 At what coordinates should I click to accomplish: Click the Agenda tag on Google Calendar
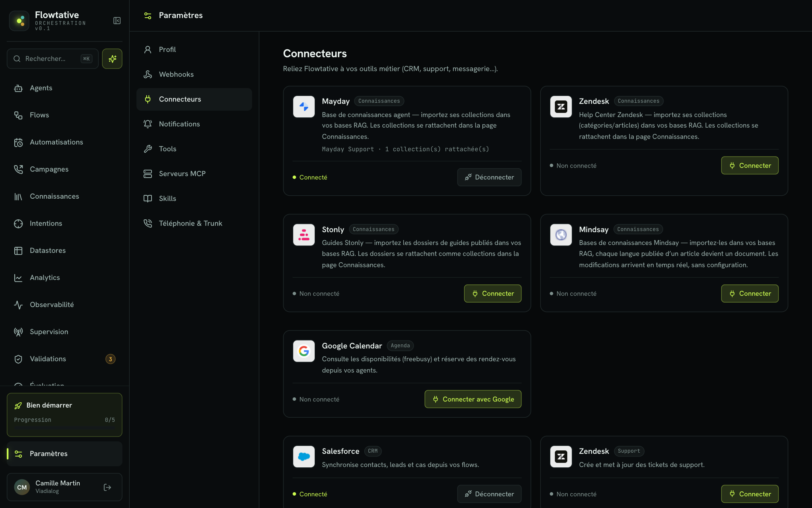tap(400, 346)
